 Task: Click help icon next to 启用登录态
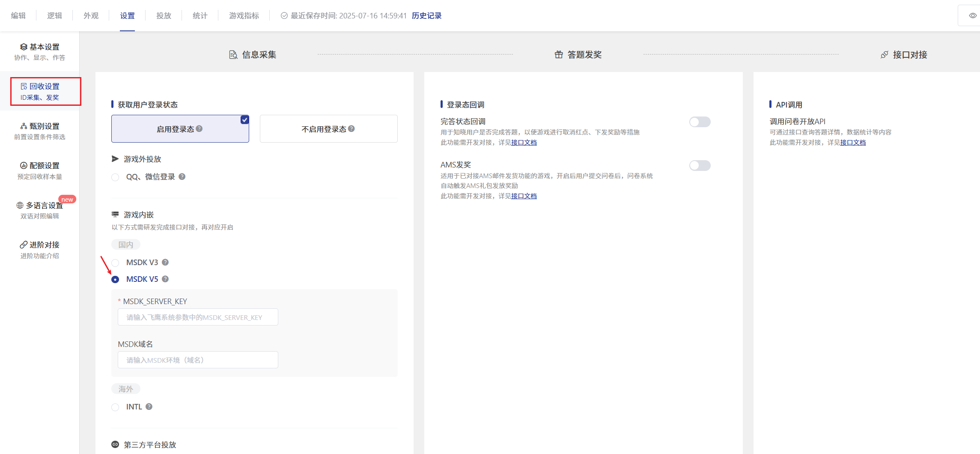click(x=199, y=129)
